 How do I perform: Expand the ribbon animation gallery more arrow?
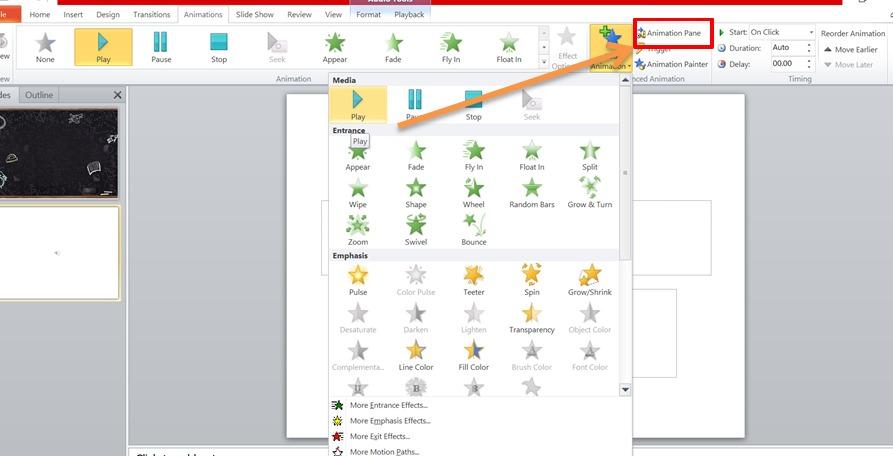(x=544, y=61)
